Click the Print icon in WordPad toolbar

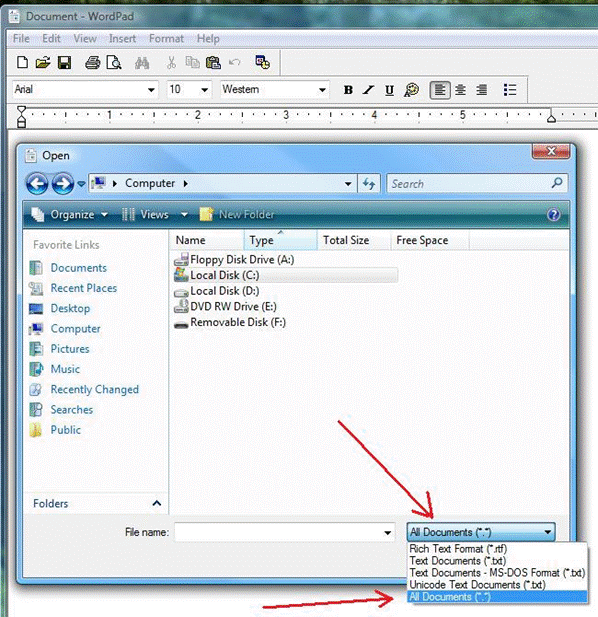tap(93, 63)
